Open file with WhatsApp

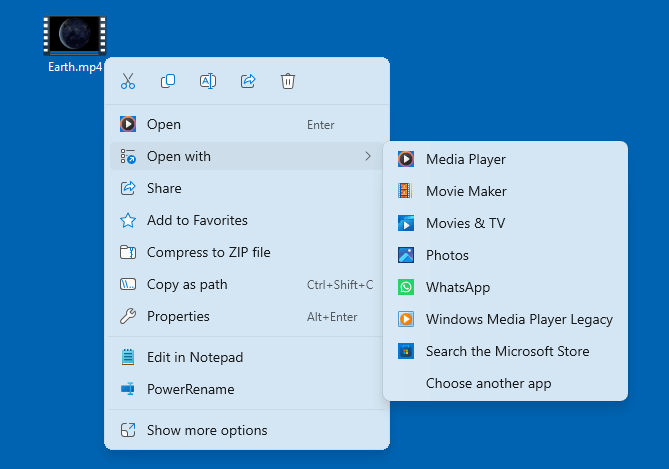505,287
